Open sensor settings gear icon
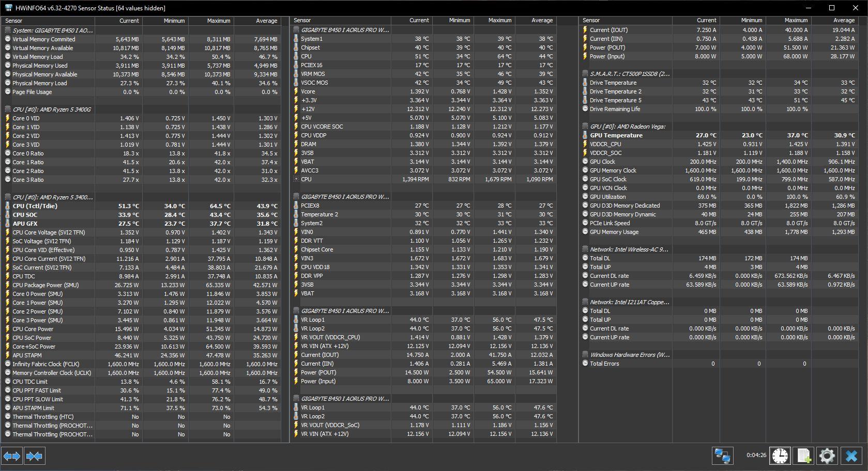 pyautogui.click(x=827, y=456)
